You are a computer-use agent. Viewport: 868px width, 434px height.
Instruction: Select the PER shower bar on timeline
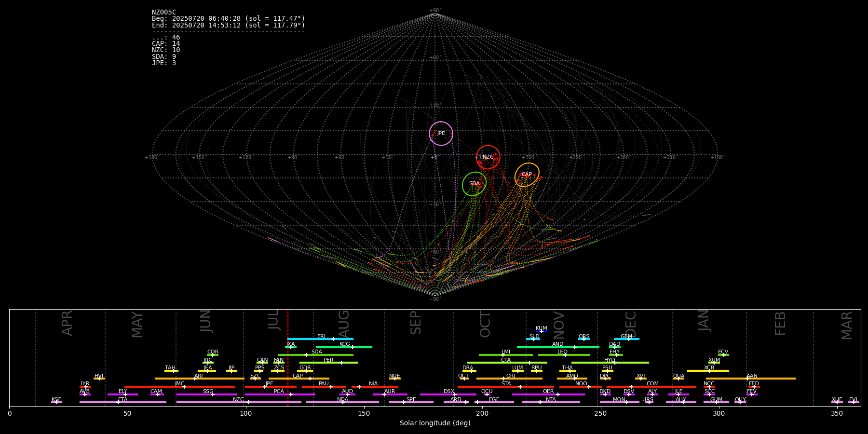click(x=328, y=363)
